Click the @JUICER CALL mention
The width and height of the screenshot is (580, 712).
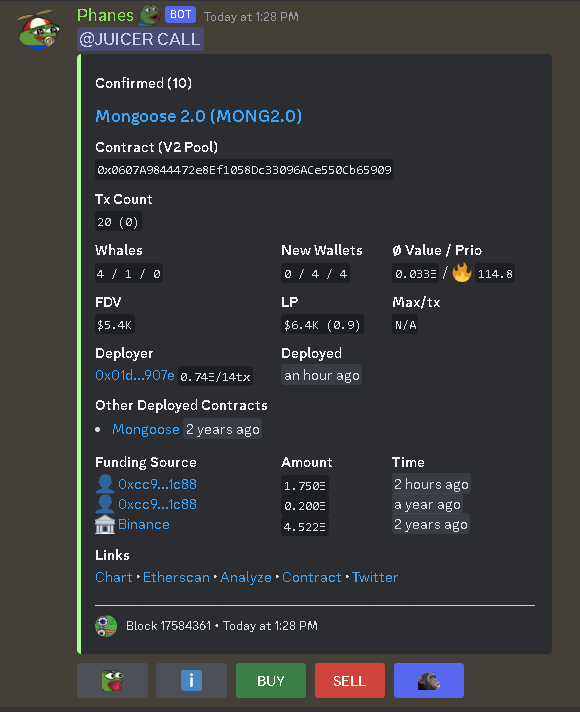(140, 39)
